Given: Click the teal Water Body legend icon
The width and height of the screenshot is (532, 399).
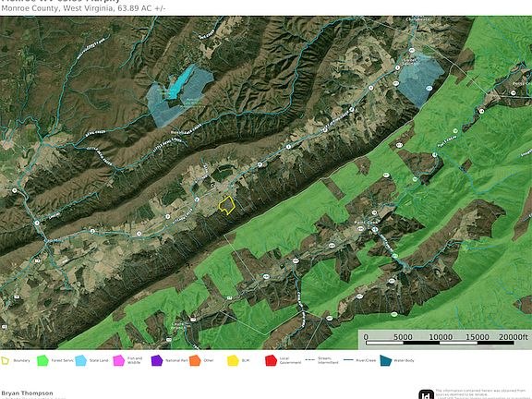Looking at the screenshot, I should click(x=385, y=360).
